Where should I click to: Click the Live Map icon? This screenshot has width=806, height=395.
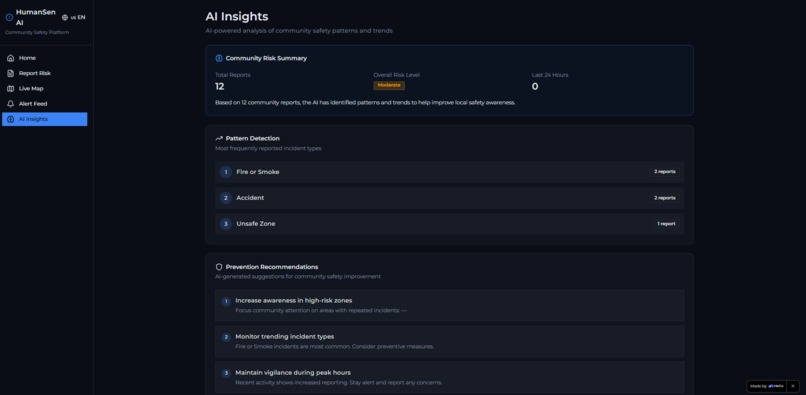click(10, 88)
